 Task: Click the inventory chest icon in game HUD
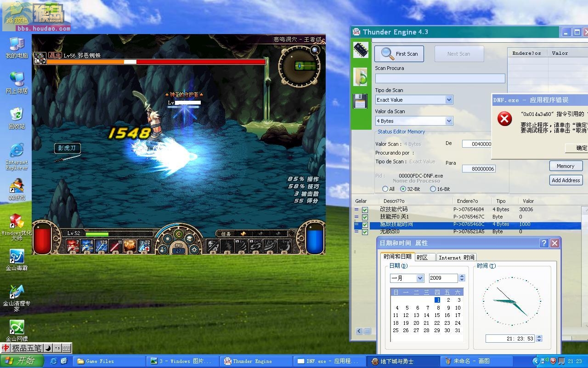click(189, 239)
